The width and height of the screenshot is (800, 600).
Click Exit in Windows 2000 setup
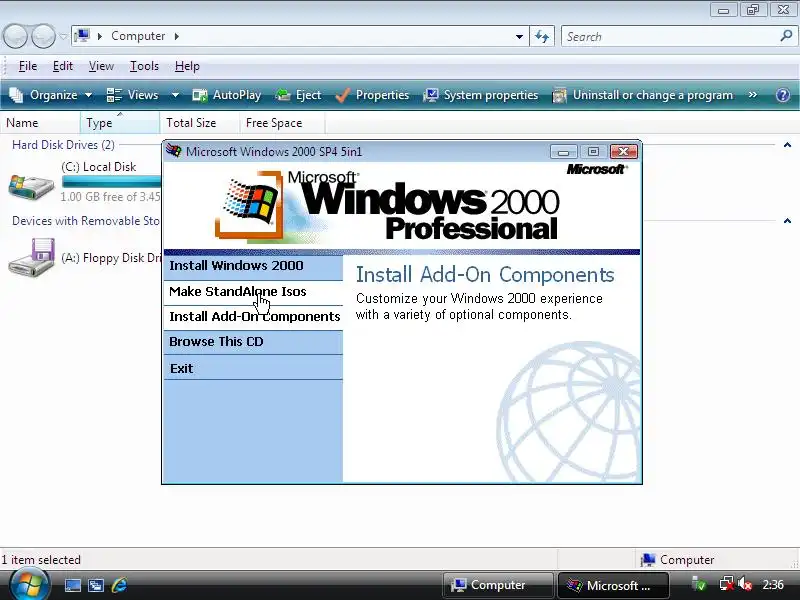coord(253,368)
